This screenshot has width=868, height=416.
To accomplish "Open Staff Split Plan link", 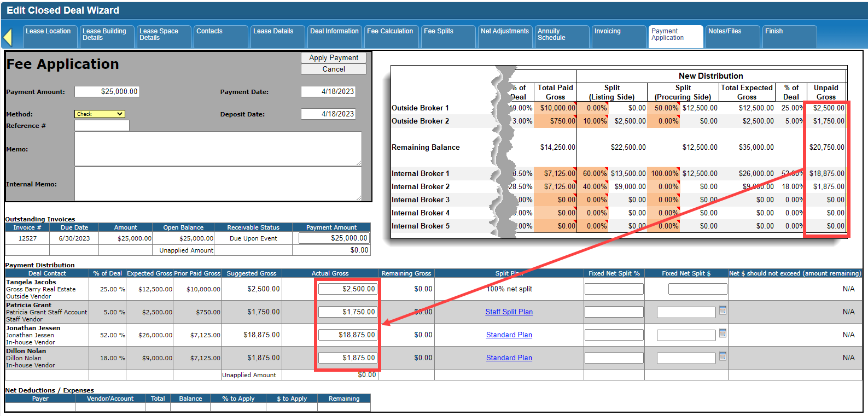I will coord(509,312).
